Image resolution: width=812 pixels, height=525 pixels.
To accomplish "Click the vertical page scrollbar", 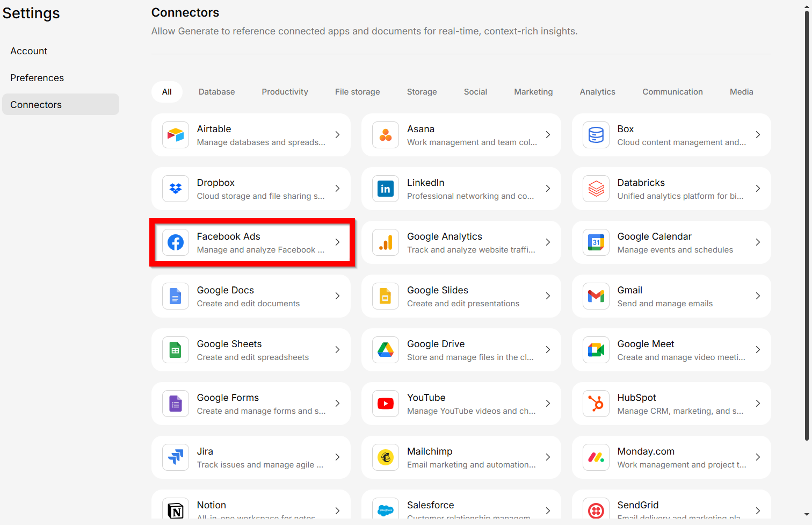I will click(x=807, y=226).
